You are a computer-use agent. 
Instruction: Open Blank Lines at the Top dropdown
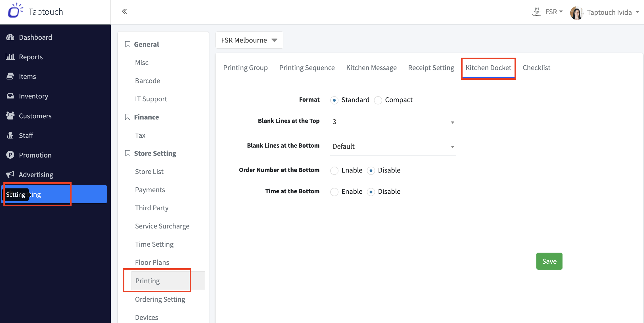(393, 122)
